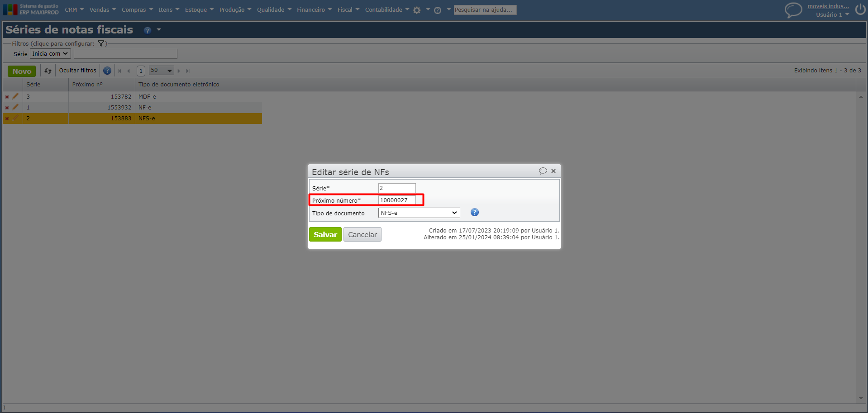Viewport: 868px width, 413px height.
Task: Click the Próximo número input field
Action: (397, 200)
